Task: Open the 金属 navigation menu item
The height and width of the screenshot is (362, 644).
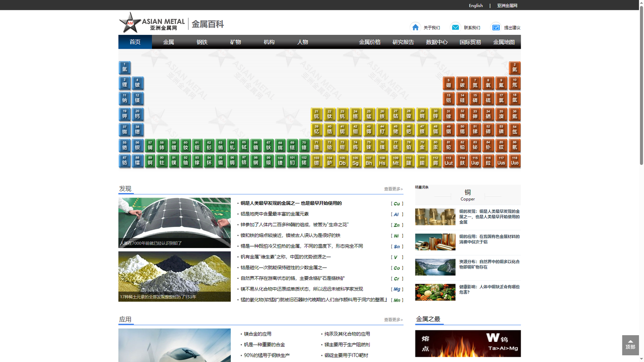Action: pos(169,42)
